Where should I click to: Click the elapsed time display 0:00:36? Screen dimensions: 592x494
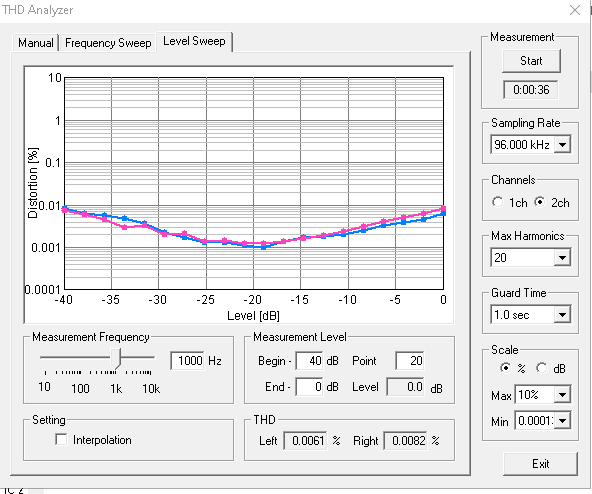click(531, 90)
